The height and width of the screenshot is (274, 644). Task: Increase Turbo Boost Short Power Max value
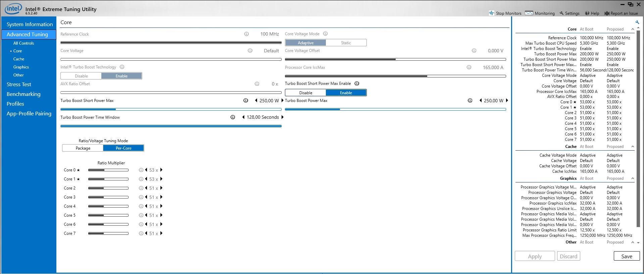pyautogui.click(x=282, y=101)
